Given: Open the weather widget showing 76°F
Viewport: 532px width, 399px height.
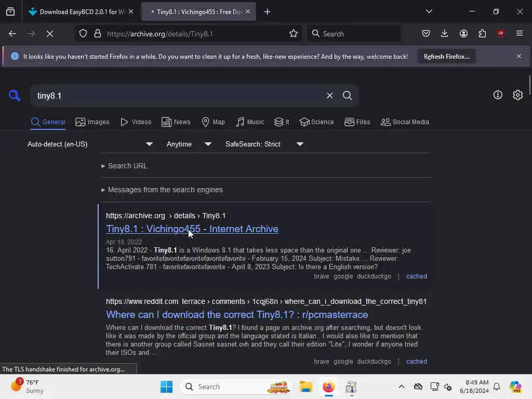Looking at the screenshot, I should point(27,387).
